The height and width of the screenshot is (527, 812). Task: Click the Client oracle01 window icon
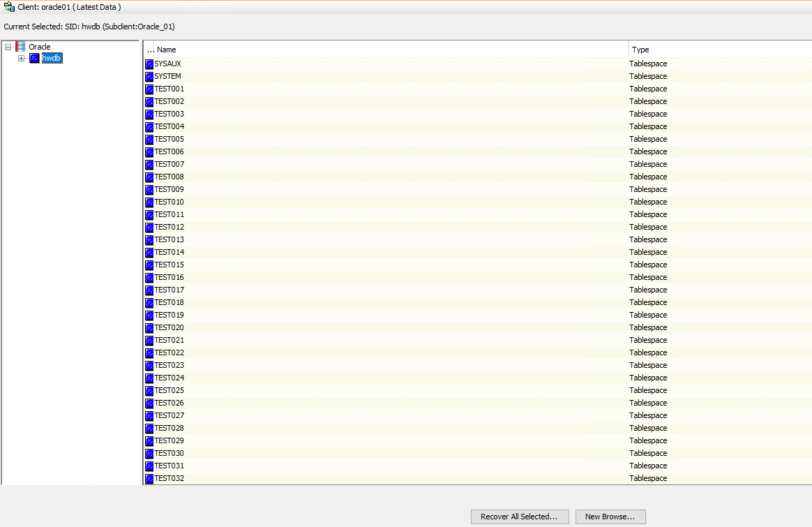(9, 7)
